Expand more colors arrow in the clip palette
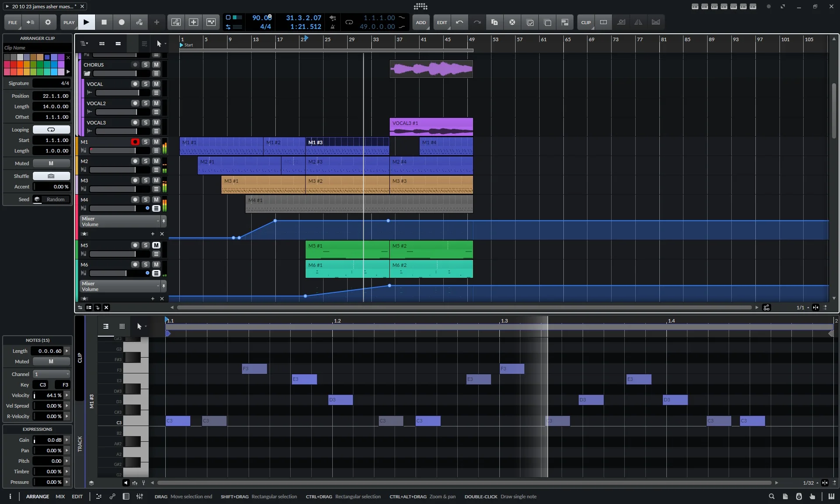 tap(68, 71)
